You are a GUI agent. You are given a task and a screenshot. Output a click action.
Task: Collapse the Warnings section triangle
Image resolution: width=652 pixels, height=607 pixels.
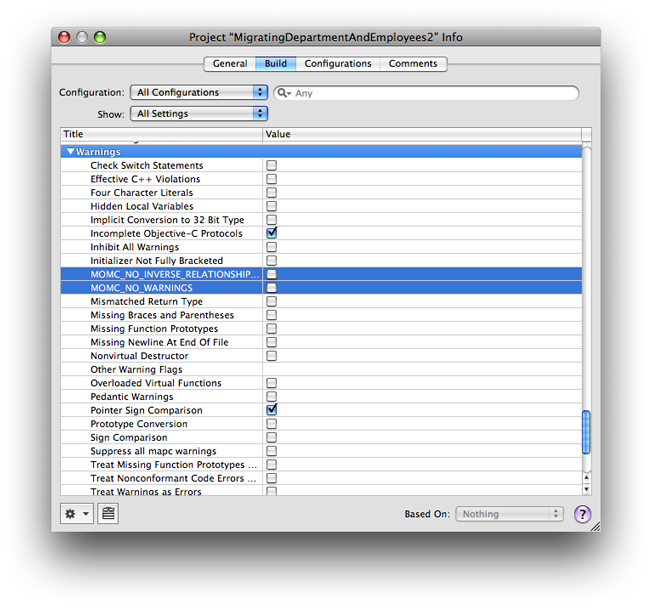[x=70, y=152]
